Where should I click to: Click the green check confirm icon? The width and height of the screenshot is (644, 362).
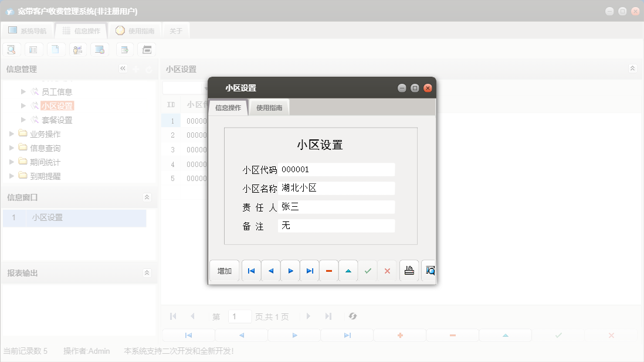pyautogui.click(x=368, y=270)
